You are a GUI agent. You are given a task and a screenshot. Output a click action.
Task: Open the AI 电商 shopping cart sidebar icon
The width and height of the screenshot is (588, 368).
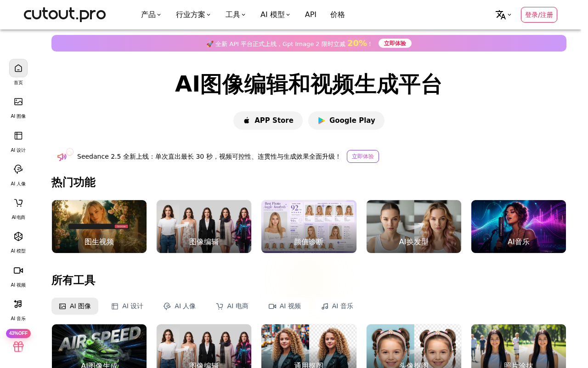(x=18, y=203)
